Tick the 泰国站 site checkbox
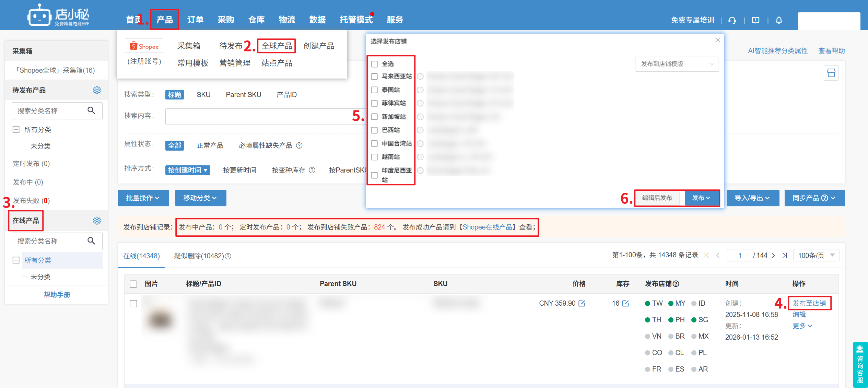 [375, 90]
